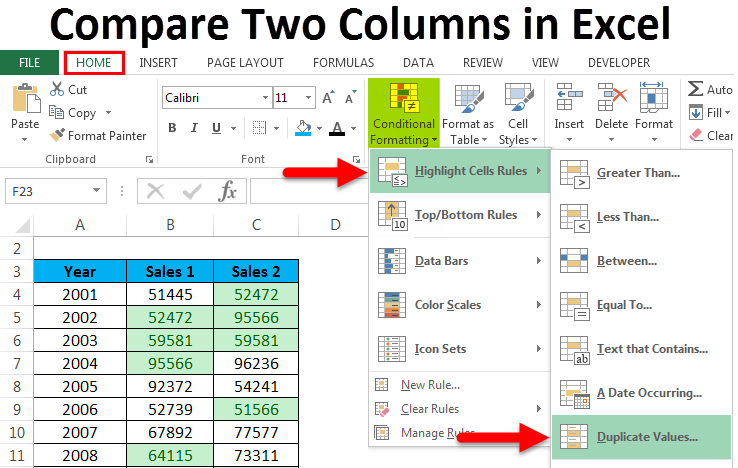Apply the Font Color A

click(337, 128)
